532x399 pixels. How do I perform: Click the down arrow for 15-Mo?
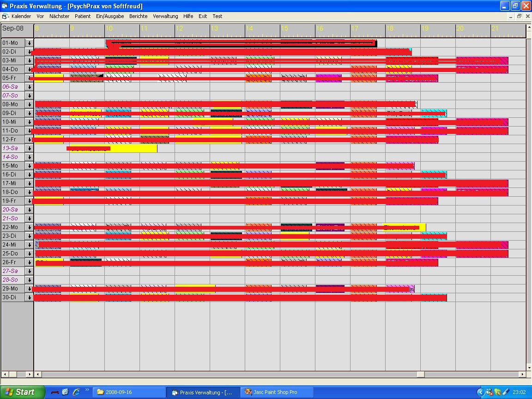30,166
